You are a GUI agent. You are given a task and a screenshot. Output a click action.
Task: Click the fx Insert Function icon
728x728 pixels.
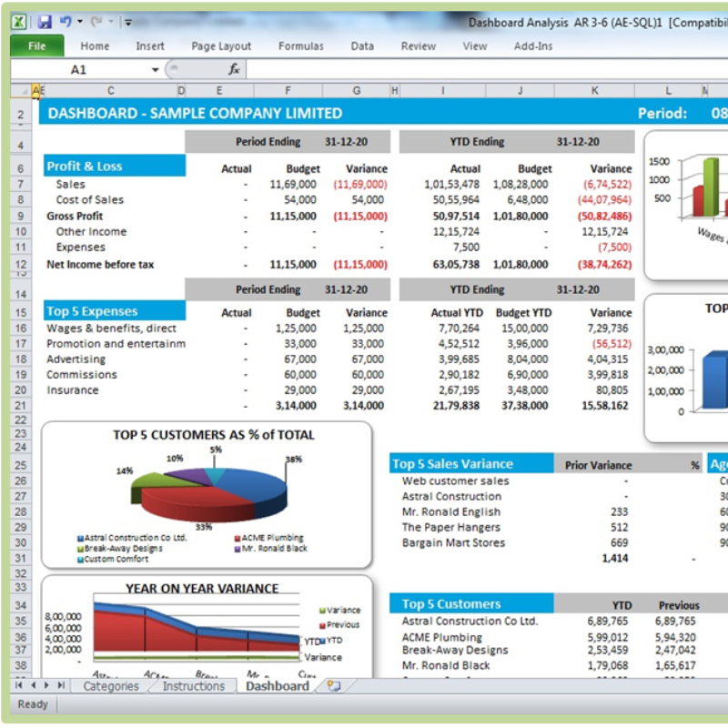tap(234, 69)
